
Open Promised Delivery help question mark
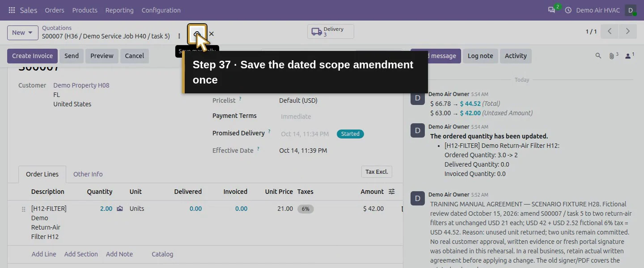(269, 132)
